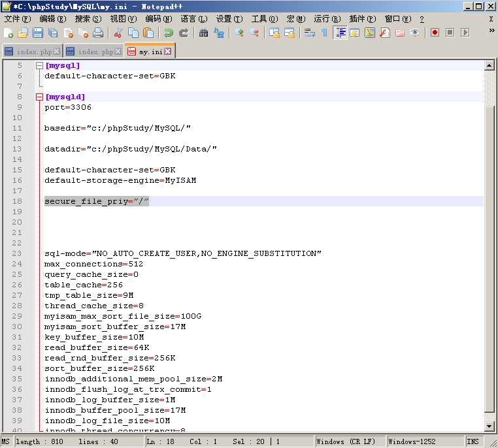Viewport: 498px width, 448px height.
Task: Click the vertical scrollbar down arrow
Action: coord(490,426)
